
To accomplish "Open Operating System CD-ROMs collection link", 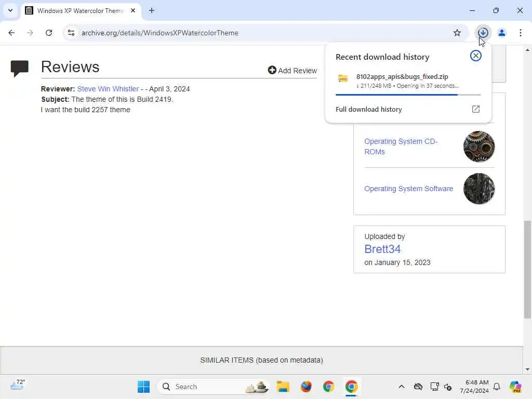I will tap(401, 147).
